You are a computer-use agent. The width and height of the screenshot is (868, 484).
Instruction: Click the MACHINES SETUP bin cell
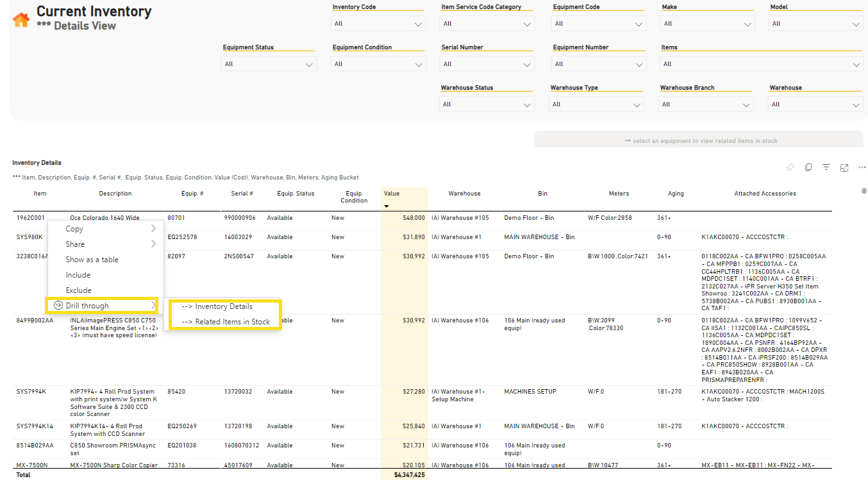pos(530,392)
